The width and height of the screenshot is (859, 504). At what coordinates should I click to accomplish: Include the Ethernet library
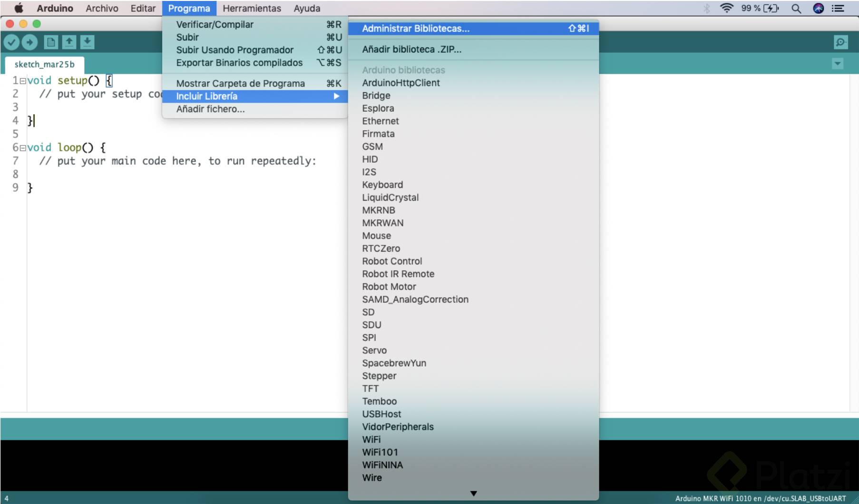(473, 121)
